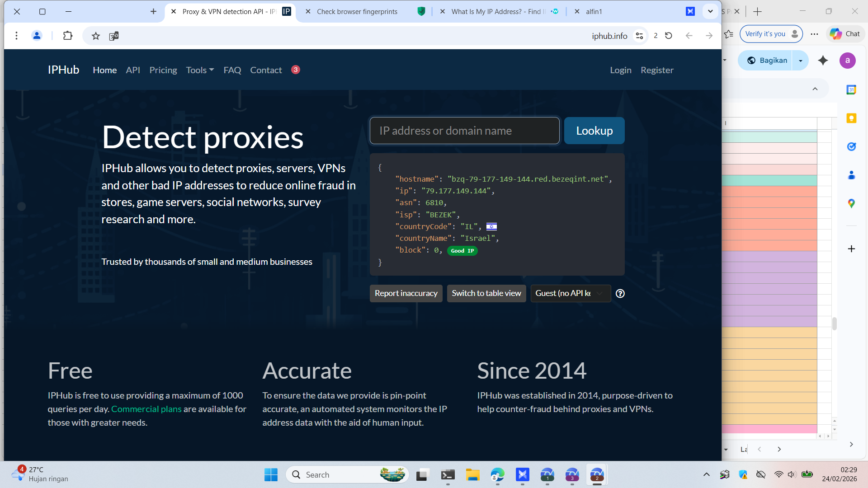
Task: Open File Explorer from the taskbar
Action: pos(472,475)
